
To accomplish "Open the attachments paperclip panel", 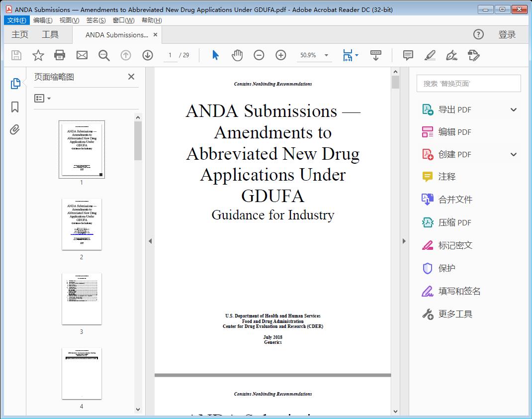I will click(x=14, y=129).
